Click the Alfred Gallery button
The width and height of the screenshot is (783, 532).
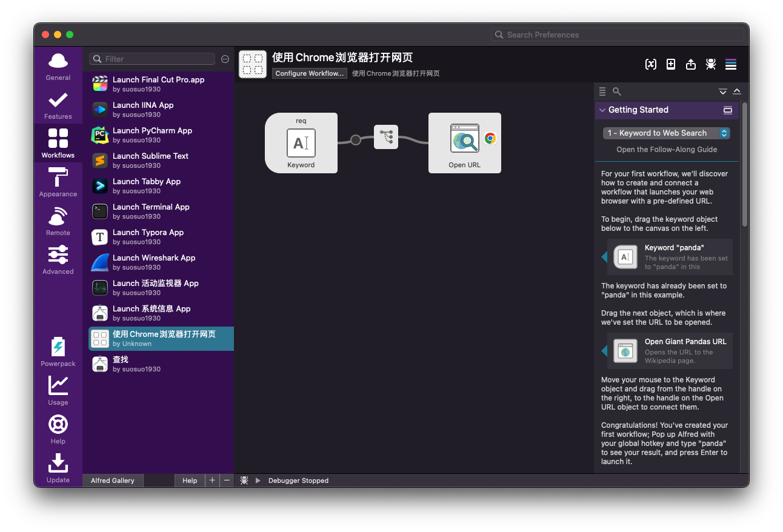(x=113, y=480)
